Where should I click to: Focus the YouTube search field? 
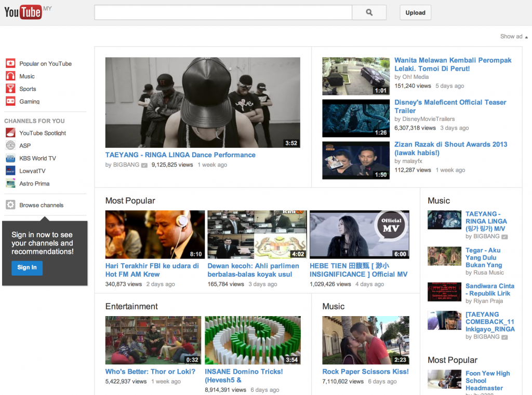[x=223, y=12]
